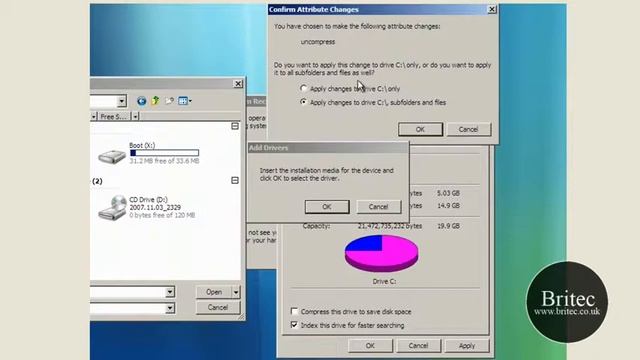Click '0 bytes free of 120 MB' text
This screenshot has width=640, height=360.
coord(162,215)
